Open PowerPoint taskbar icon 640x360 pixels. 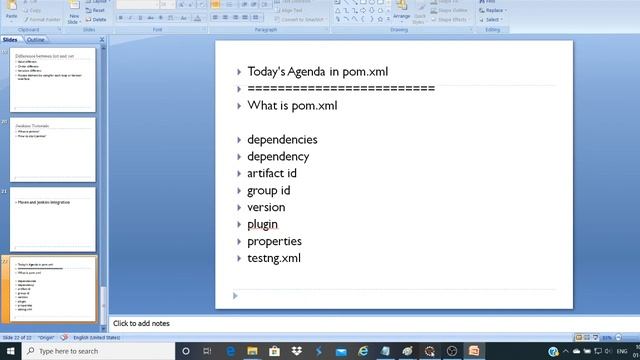[474, 351]
